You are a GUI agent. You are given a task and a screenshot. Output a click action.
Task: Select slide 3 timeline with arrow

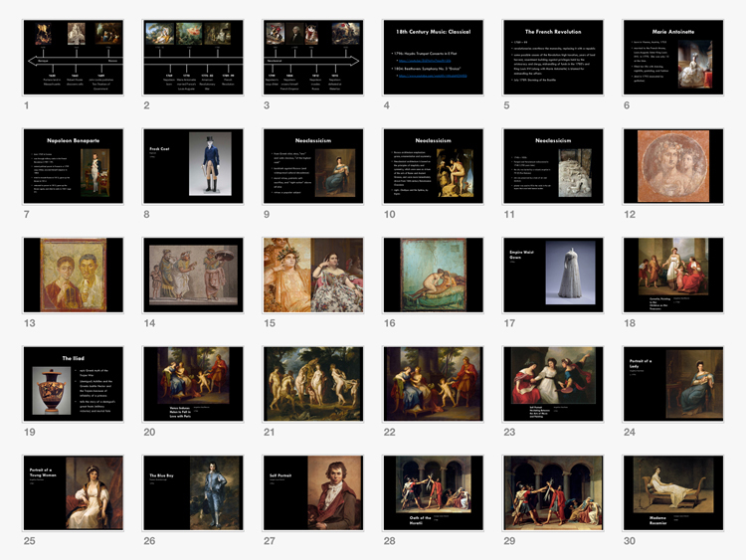click(x=313, y=57)
